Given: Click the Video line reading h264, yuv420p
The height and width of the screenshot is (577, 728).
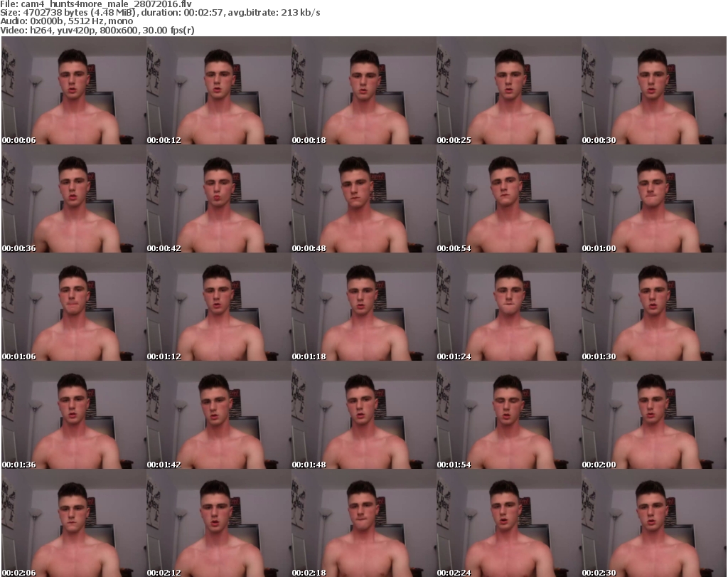Looking at the screenshot, I should 97,30.
